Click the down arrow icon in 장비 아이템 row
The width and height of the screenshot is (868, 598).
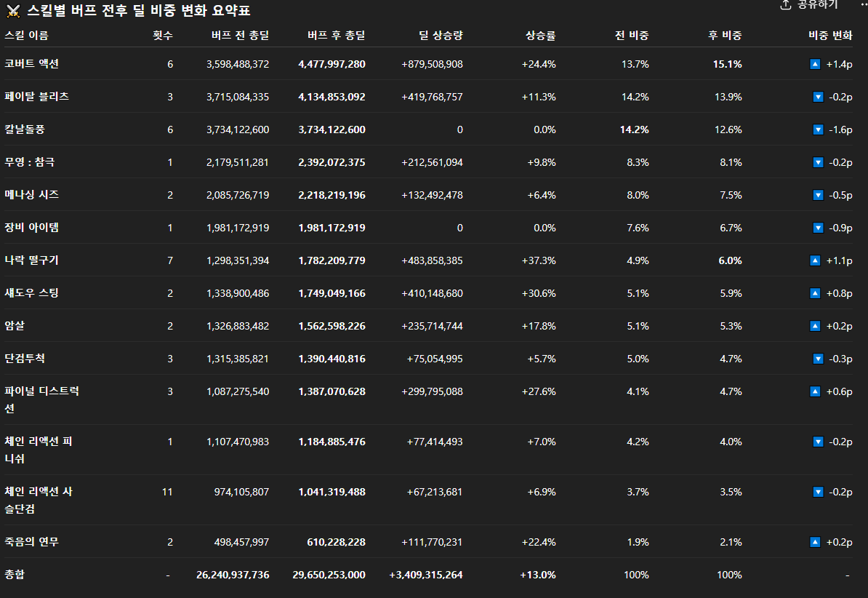click(x=818, y=228)
